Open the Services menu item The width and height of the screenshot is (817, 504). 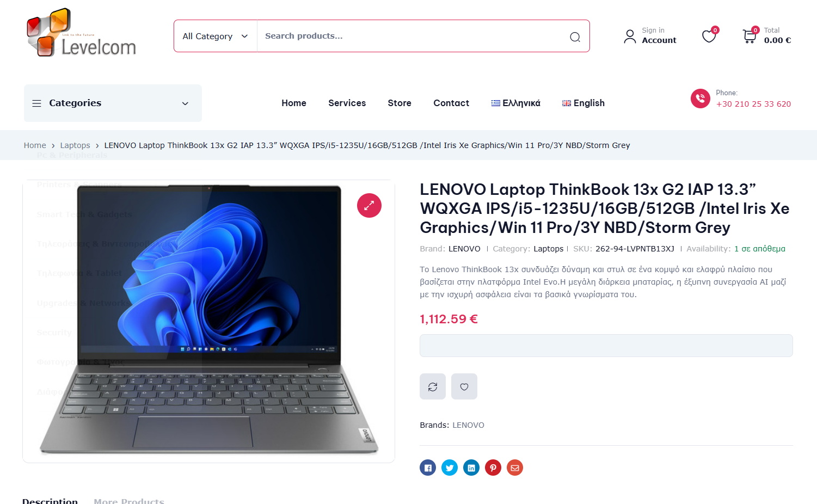click(347, 103)
